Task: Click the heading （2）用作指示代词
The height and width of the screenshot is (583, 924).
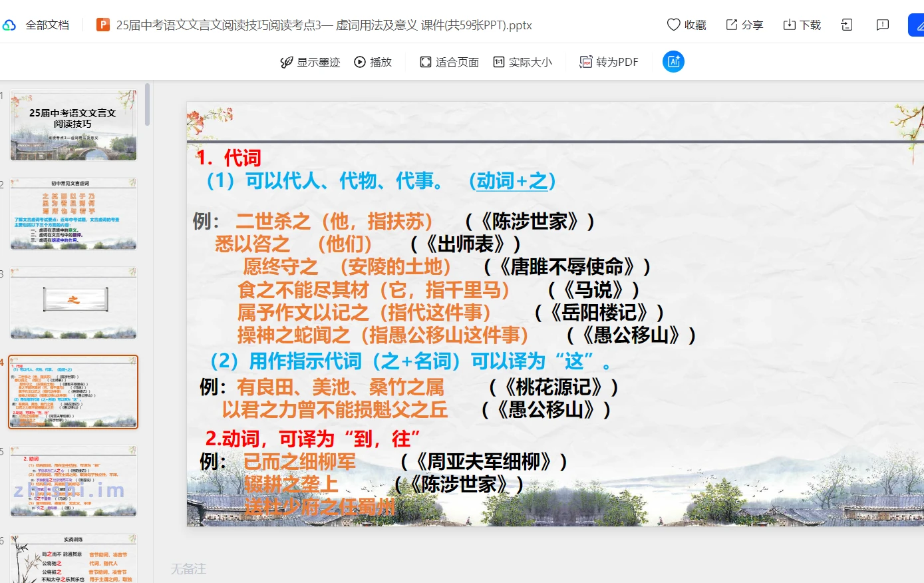Action: (x=410, y=361)
